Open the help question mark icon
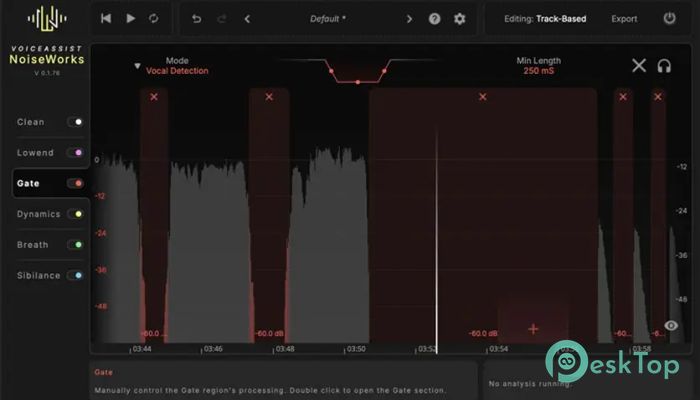Image resolution: width=700 pixels, height=400 pixels. click(x=434, y=19)
